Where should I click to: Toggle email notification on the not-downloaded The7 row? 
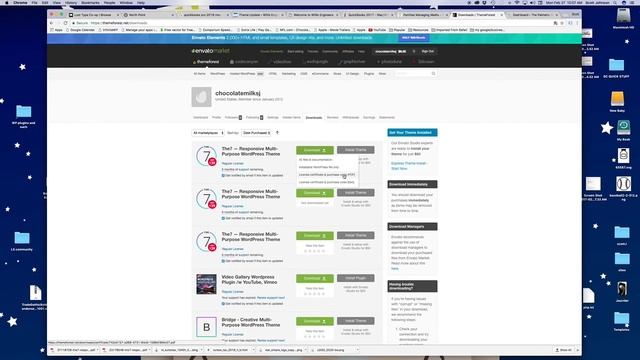pyautogui.click(x=223, y=218)
